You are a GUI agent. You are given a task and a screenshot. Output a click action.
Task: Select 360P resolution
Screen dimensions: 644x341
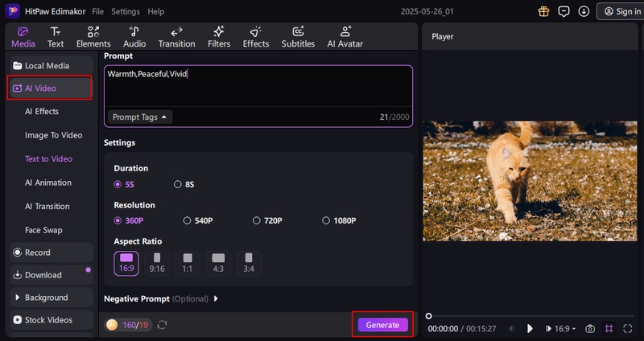point(129,220)
